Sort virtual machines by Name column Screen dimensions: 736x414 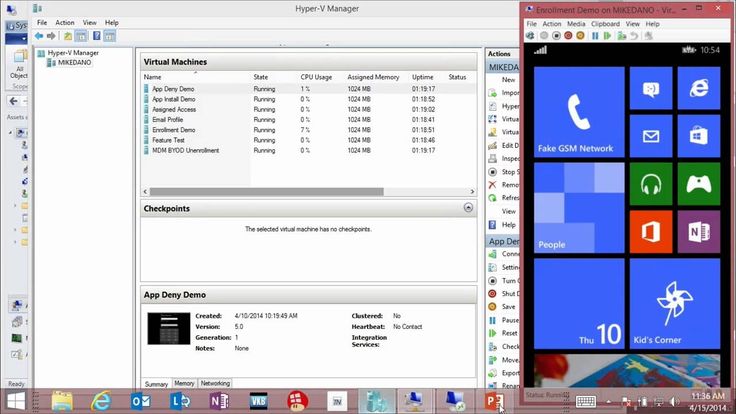(x=195, y=77)
